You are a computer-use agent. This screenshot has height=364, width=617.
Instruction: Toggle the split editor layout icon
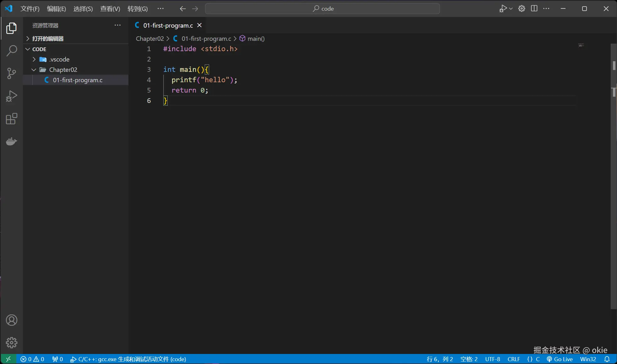point(534,8)
